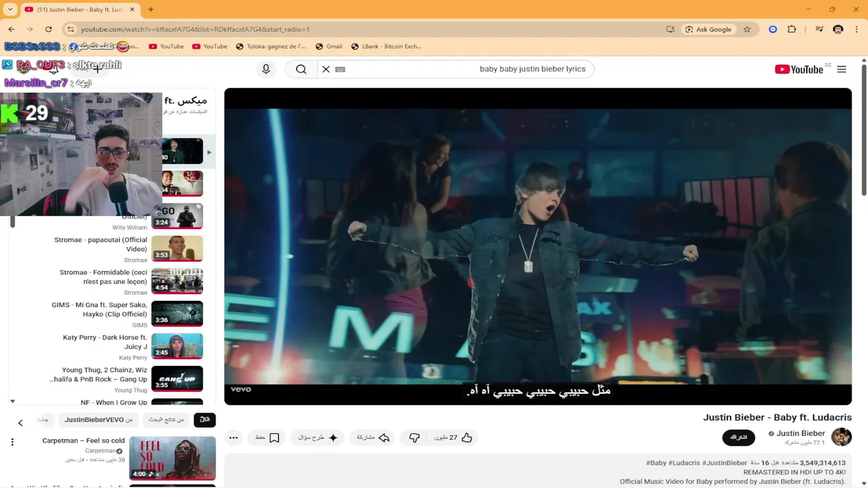This screenshot has width=868, height=488.
Task: Open Justin Bieber channel avatar
Action: click(842, 437)
